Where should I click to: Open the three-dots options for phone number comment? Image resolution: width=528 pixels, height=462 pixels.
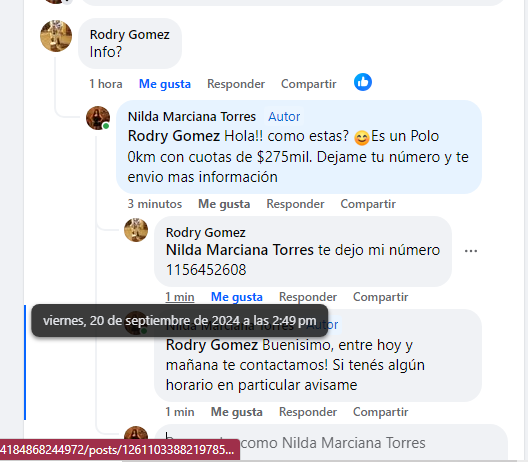click(470, 251)
